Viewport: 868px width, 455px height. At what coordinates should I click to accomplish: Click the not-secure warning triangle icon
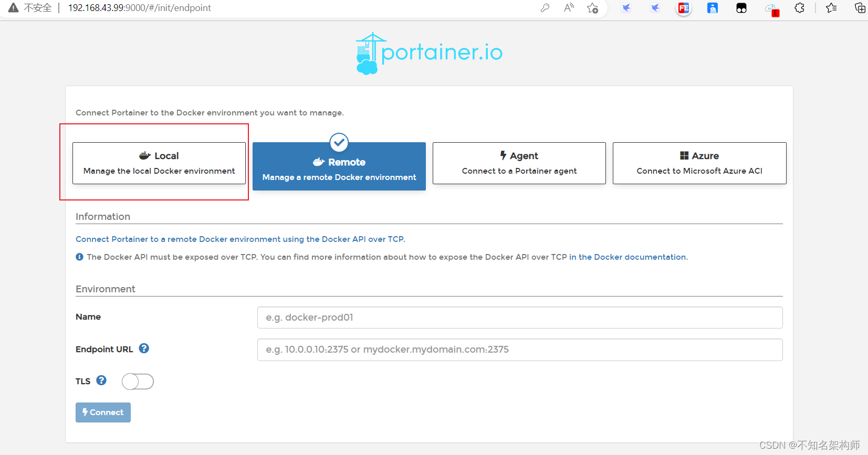[14, 8]
